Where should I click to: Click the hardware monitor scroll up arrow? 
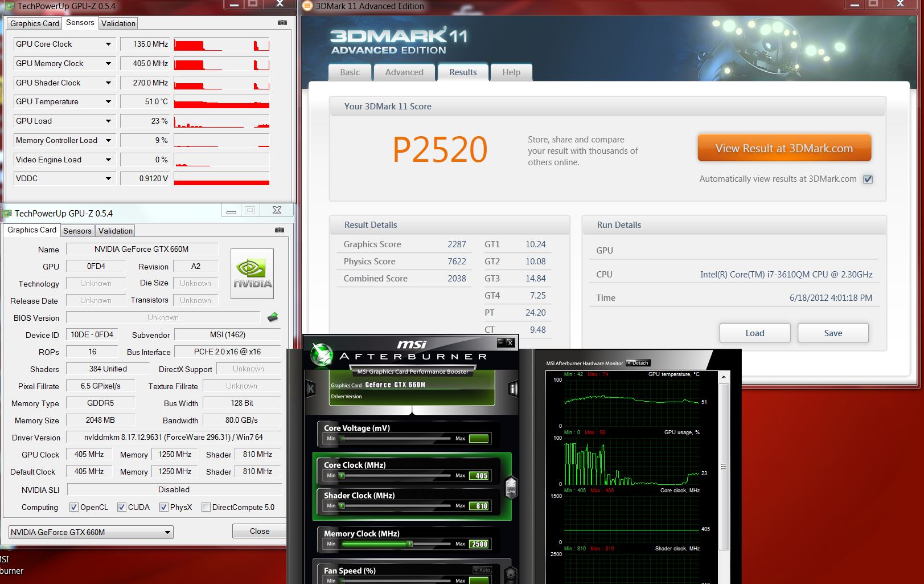pos(724,377)
